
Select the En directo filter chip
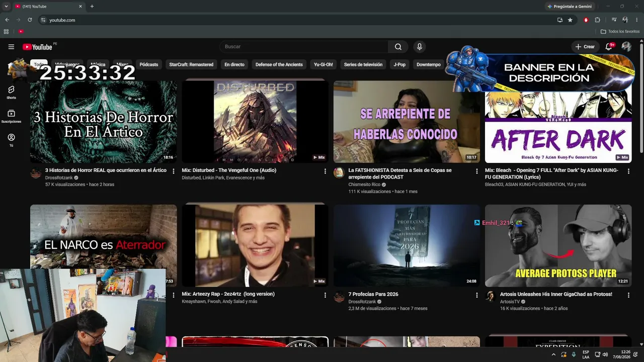234,64
